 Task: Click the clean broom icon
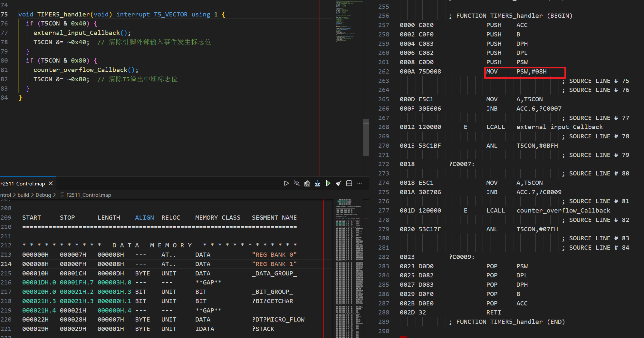click(338, 184)
